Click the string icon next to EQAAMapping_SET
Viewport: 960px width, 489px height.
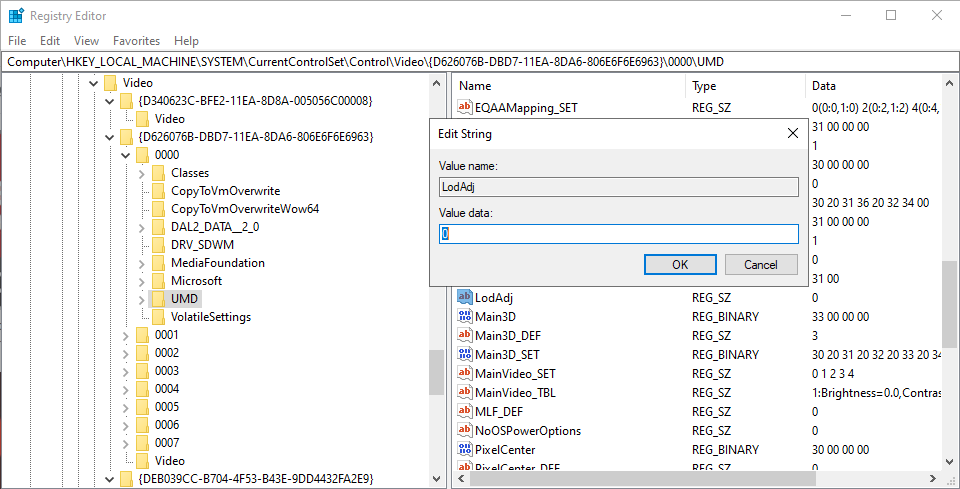tap(465, 108)
